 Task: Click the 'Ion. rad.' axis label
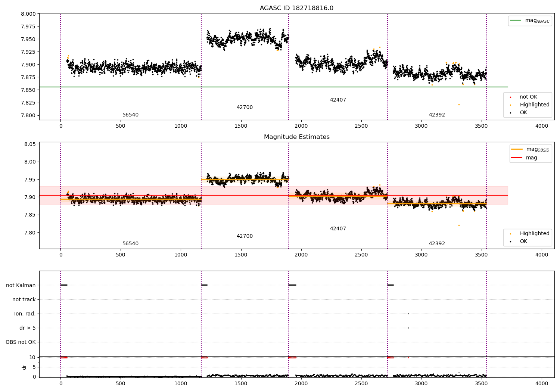[x=25, y=314]
